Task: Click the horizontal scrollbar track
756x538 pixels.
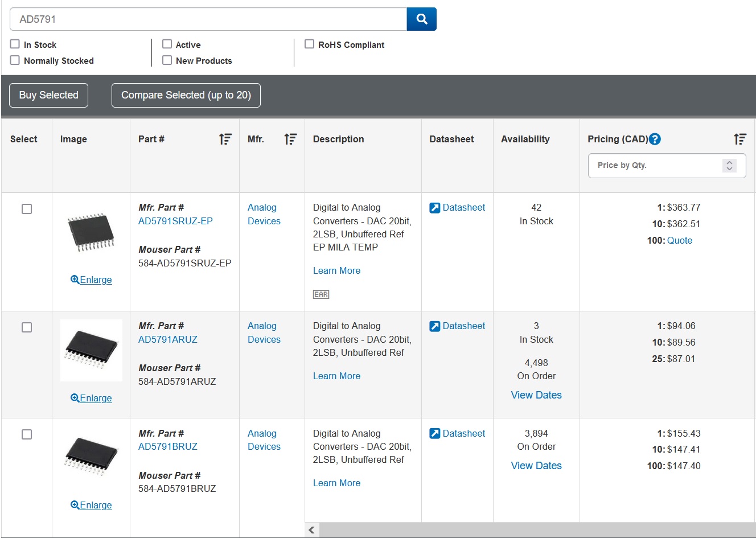Action: click(x=537, y=530)
